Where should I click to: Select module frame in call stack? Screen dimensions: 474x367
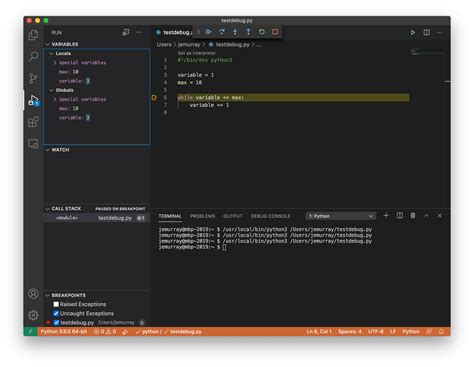click(x=97, y=218)
